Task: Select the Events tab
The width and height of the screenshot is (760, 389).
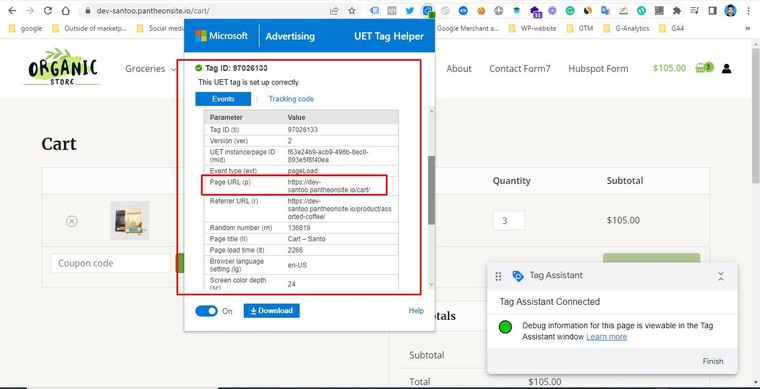Action: (223, 99)
